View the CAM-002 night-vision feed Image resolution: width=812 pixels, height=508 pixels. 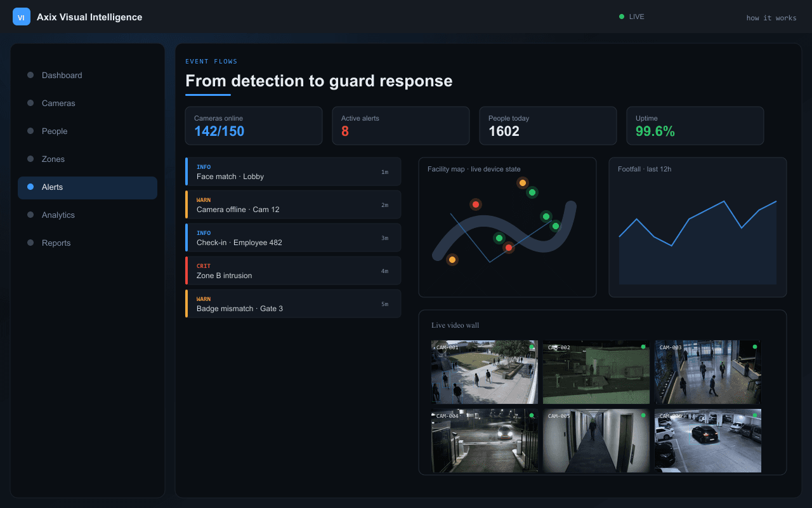596,372
